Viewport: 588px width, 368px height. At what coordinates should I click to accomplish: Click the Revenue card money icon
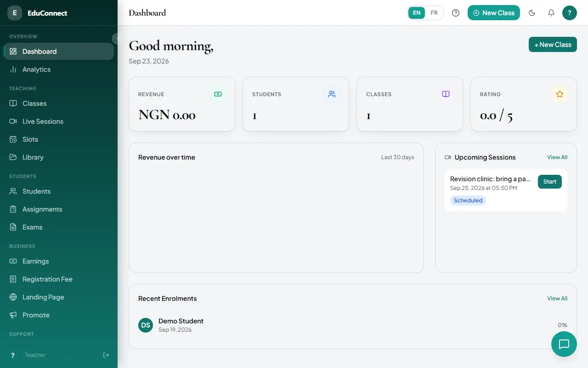[x=218, y=94]
